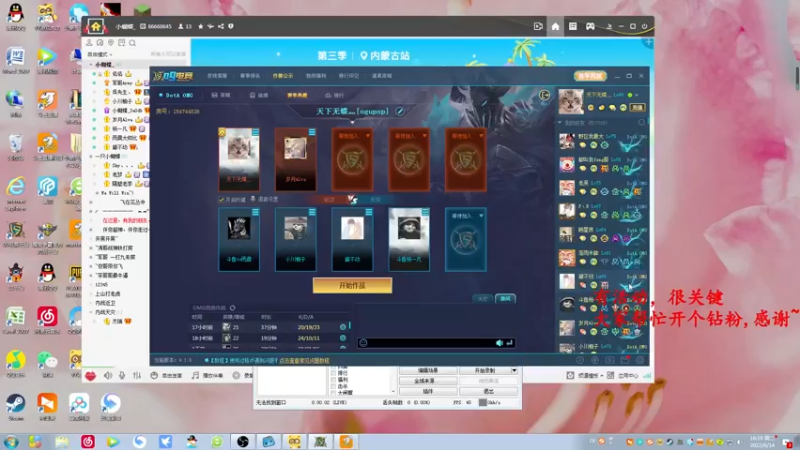Click the YY home logo icon
Viewport: 800px width, 450px height.
coord(95,27)
